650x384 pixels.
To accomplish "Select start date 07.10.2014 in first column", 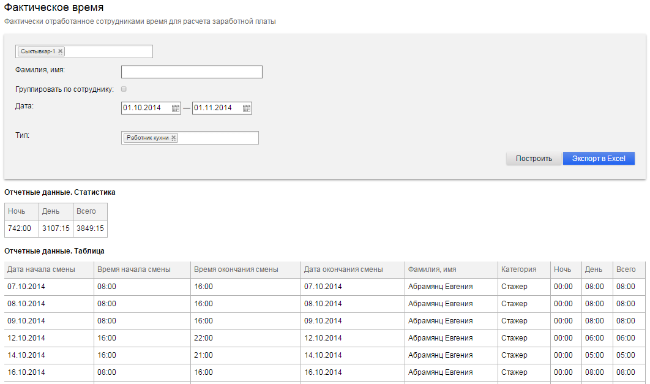I will [x=26, y=286].
